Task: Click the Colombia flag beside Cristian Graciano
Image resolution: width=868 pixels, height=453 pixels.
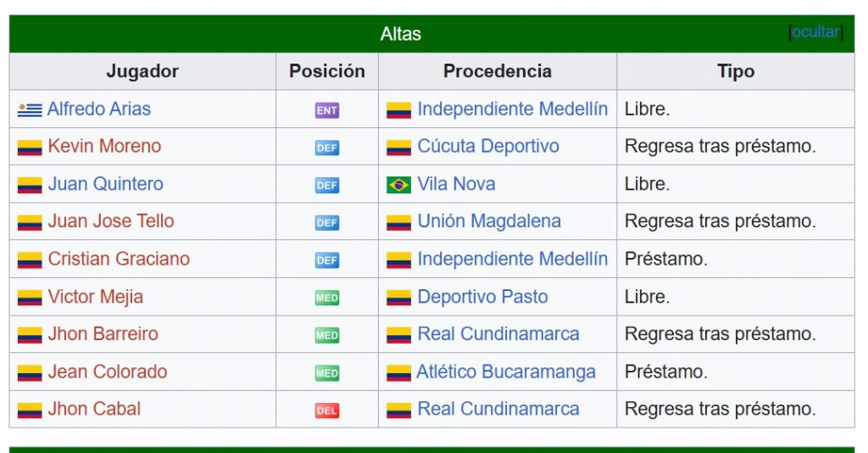Action: coord(30,260)
